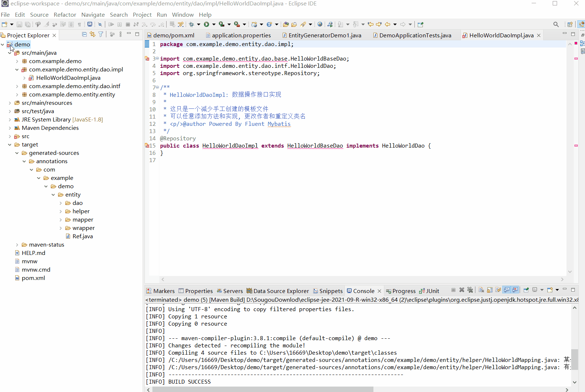Click the Collapse All icon in Project Explorer
The image size is (585, 392).
point(85,34)
